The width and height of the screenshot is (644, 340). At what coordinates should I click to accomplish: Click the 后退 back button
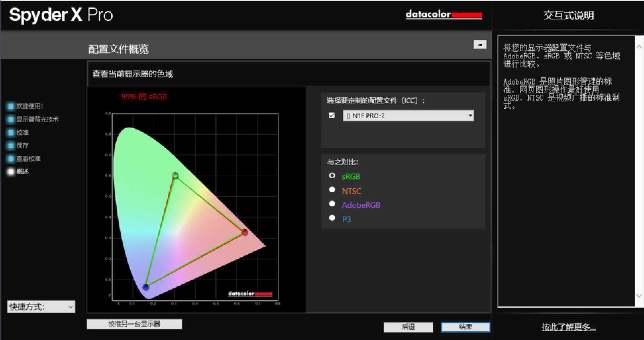(x=408, y=327)
